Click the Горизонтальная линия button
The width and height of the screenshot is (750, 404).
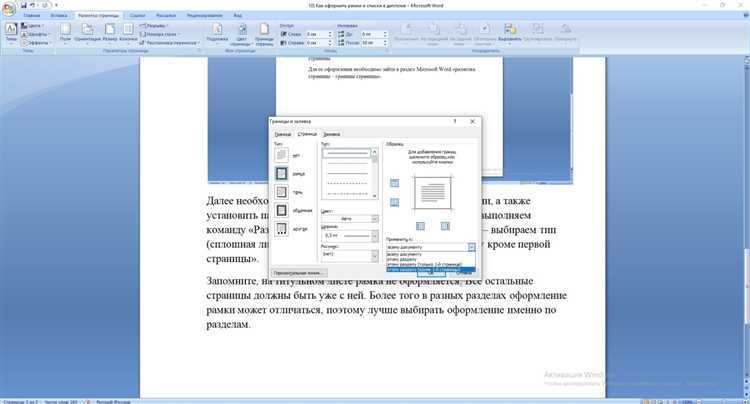[x=299, y=273]
